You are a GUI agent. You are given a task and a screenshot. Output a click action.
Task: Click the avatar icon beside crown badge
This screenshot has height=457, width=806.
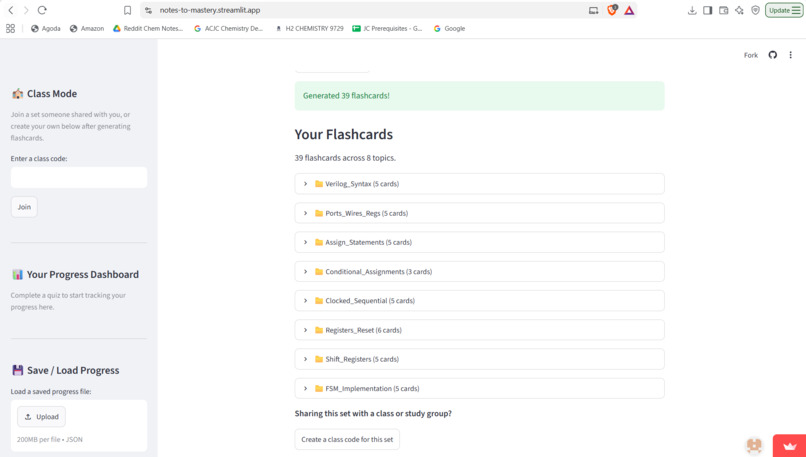[x=754, y=445]
